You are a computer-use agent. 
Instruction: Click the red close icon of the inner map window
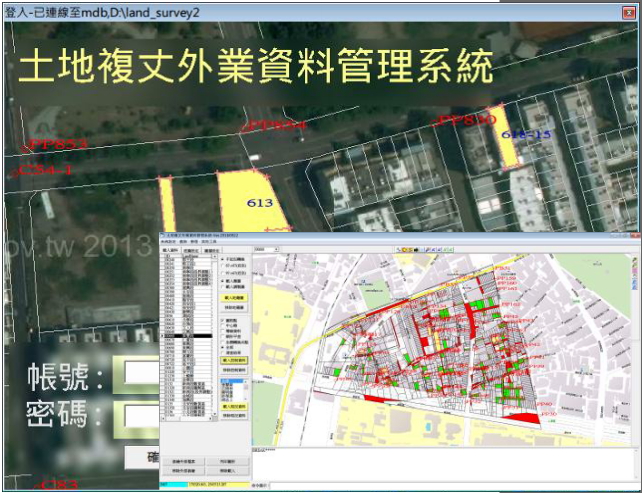pos(635,236)
